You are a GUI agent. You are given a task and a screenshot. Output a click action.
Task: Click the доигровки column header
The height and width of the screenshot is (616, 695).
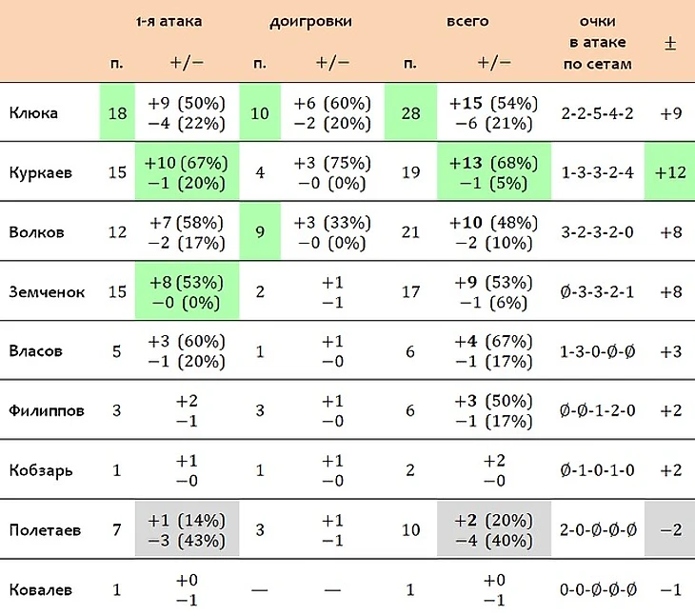310,22
